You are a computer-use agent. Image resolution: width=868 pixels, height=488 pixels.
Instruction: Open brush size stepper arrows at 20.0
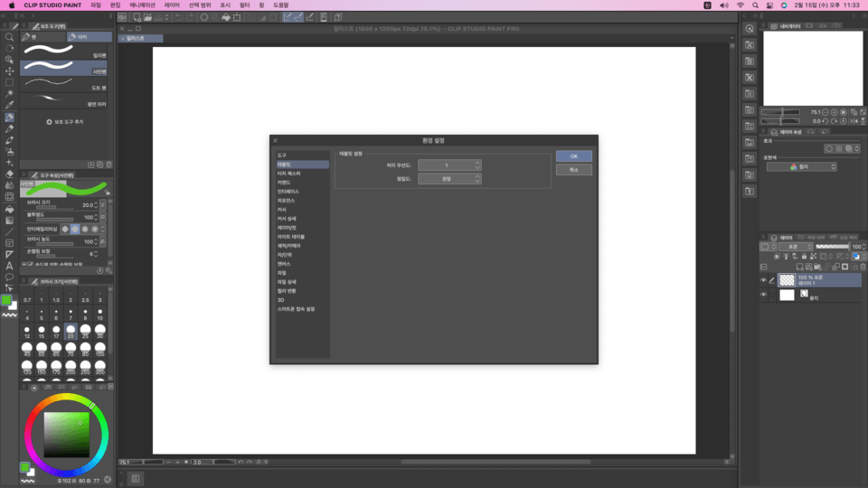click(97, 205)
